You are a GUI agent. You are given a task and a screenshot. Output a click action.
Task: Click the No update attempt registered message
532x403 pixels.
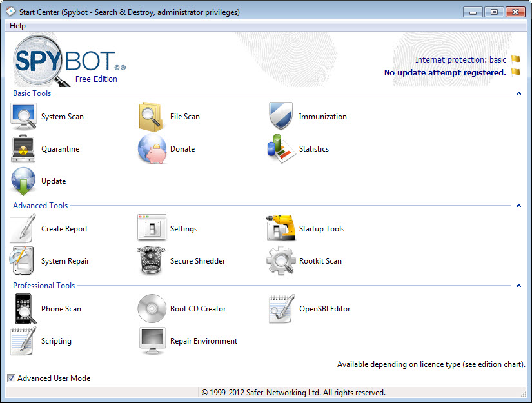pyautogui.click(x=445, y=72)
